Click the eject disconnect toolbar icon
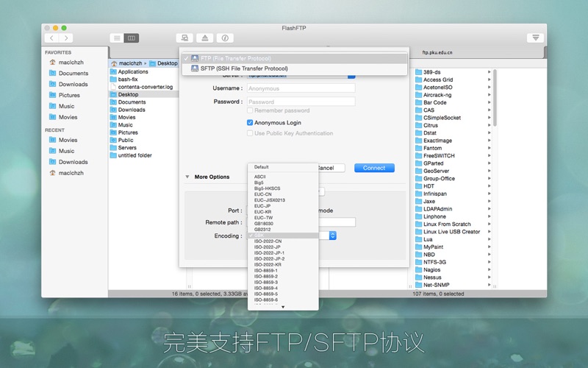Screen dimensions: 588x368 [205, 38]
